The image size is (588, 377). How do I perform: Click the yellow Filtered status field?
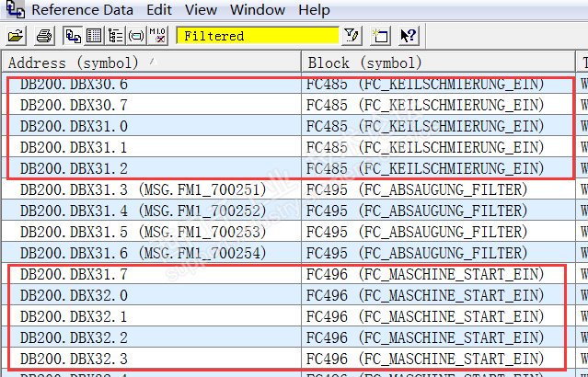(x=258, y=36)
